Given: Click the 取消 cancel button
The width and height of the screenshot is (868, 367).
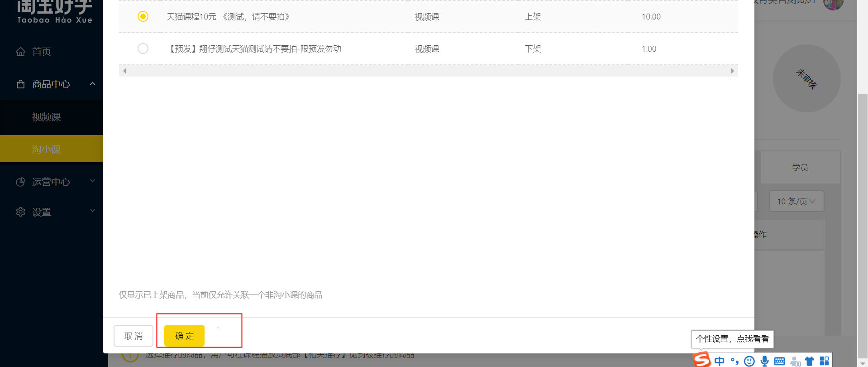Looking at the screenshot, I should point(134,336).
